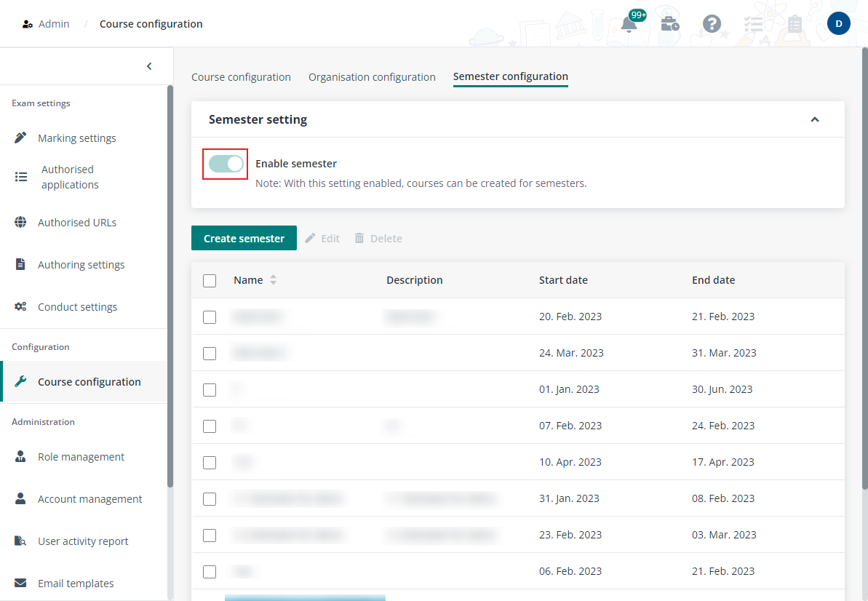This screenshot has height=601, width=868.
Task: Open the help question mark icon
Action: [x=712, y=24]
